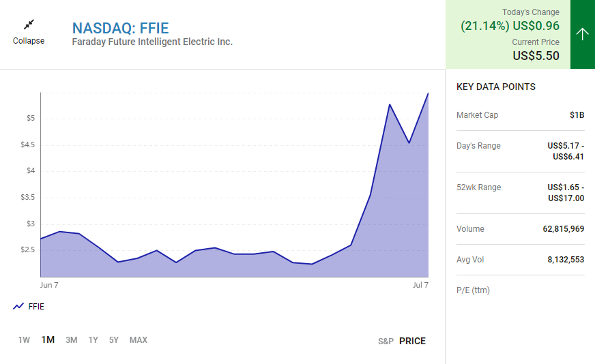This screenshot has height=364, width=595.
Task: Show the 1Y chart range
Action: [x=93, y=340]
